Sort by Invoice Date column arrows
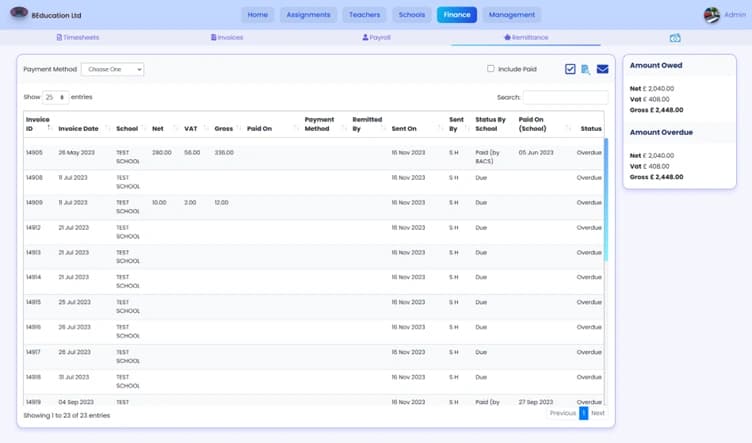The height and width of the screenshot is (443, 752). click(107, 128)
